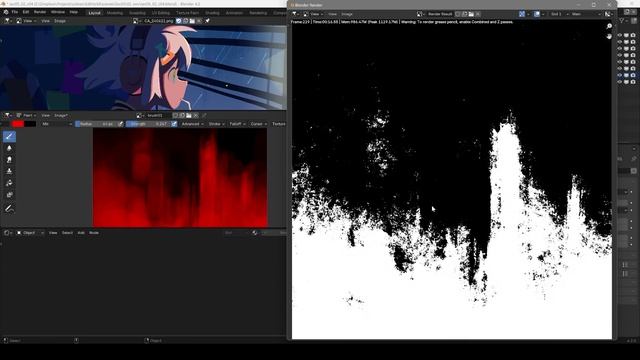Open the File menu
The height and width of the screenshot is (360, 640).
point(15,12)
